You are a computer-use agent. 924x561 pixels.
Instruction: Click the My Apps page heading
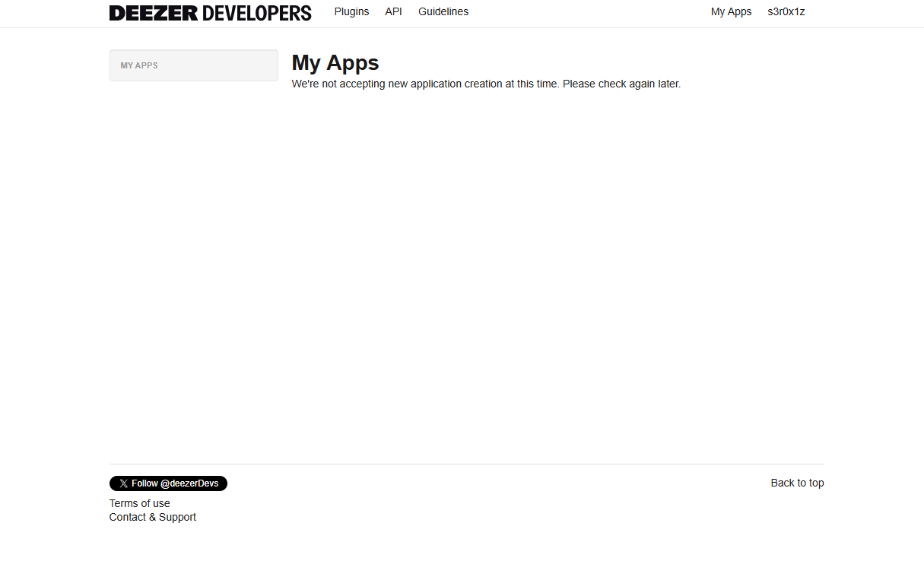pyautogui.click(x=335, y=62)
